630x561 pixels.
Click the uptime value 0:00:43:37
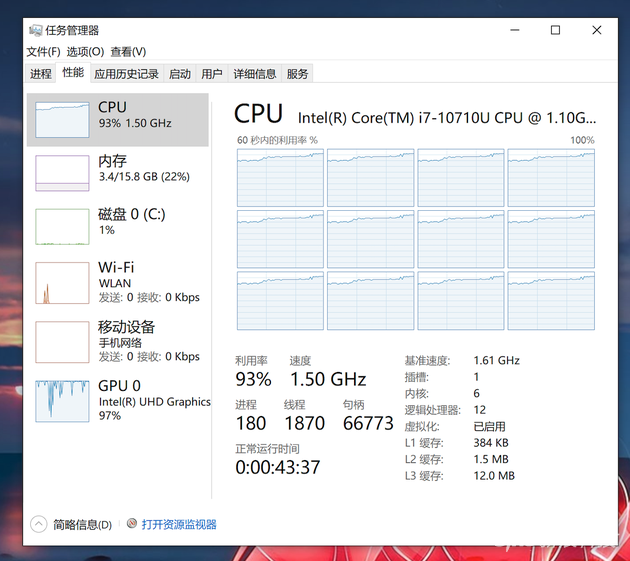point(278,467)
